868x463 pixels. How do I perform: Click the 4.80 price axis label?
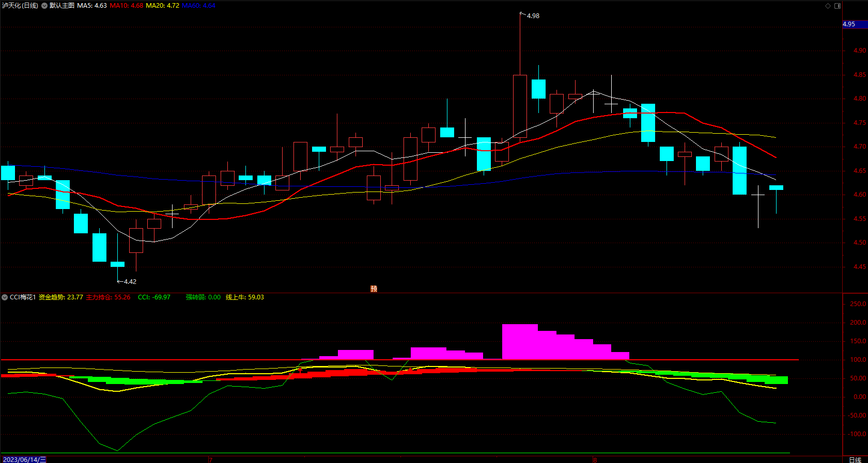coord(860,99)
